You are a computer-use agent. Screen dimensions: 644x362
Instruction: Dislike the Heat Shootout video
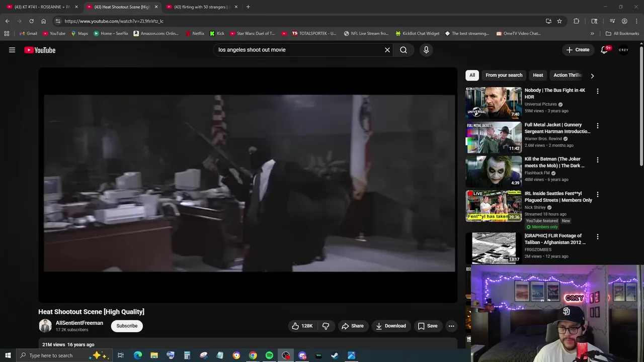coord(326,326)
